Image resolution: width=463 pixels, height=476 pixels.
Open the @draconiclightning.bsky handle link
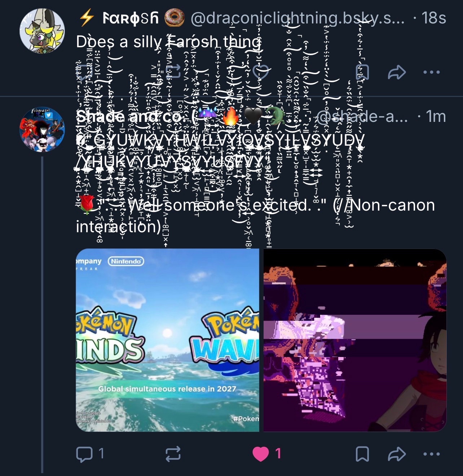297,18
